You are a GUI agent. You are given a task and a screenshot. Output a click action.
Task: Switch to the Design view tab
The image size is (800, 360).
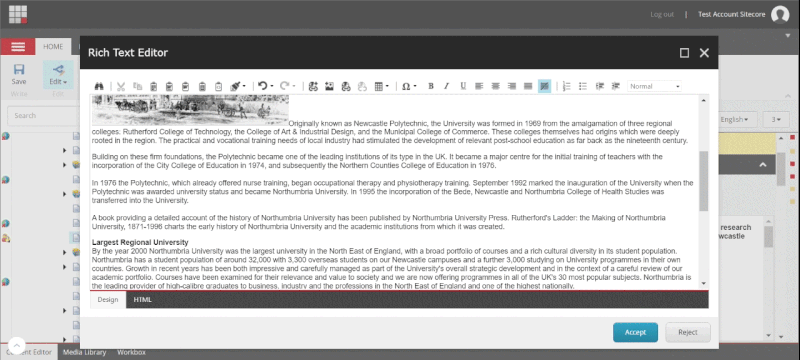[x=108, y=299]
